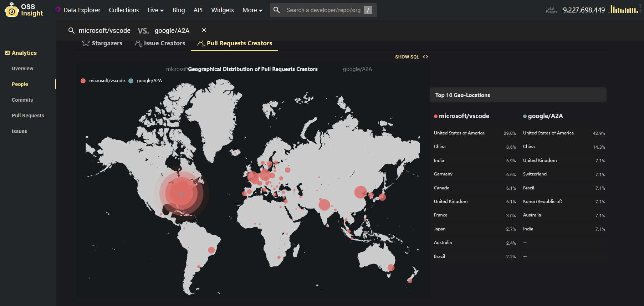
Task: Click the total events bar chart icon
Action: [624, 9]
